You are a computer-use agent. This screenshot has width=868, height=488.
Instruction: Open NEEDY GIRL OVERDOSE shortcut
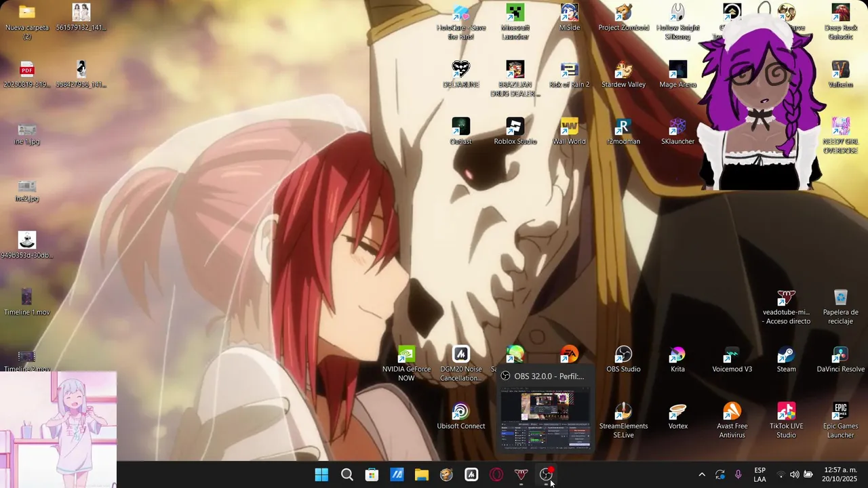click(x=840, y=136)
